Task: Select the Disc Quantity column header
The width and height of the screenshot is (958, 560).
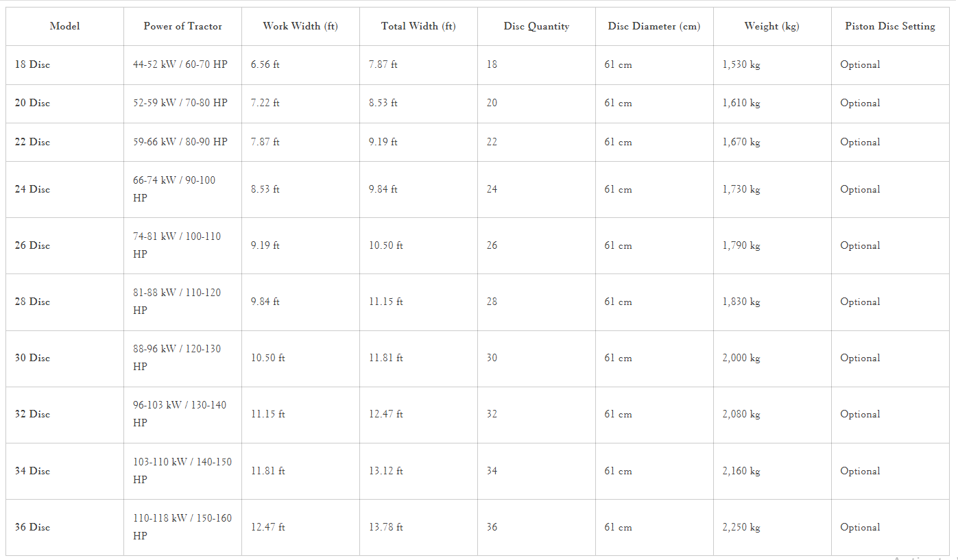Action: 536,26
